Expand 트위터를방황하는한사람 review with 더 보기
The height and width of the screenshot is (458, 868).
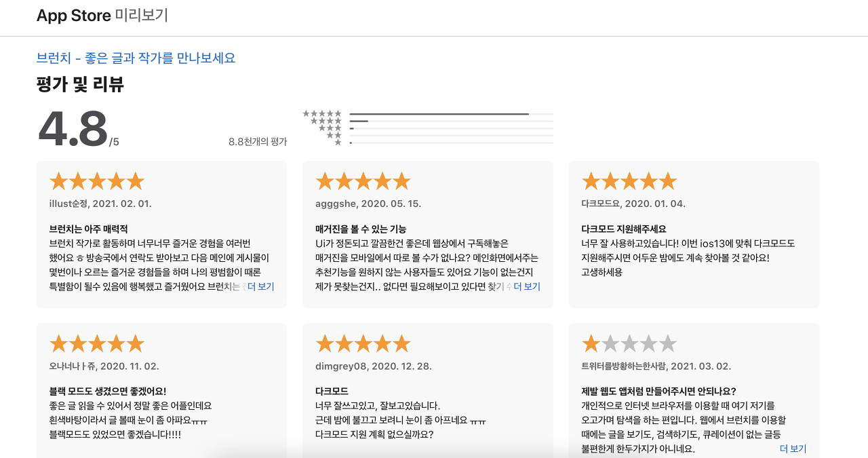(x=793, y=449)
